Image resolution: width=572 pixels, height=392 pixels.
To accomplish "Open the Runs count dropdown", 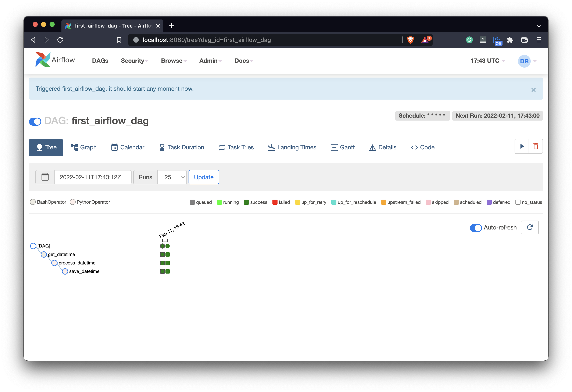I will point(172,177).
